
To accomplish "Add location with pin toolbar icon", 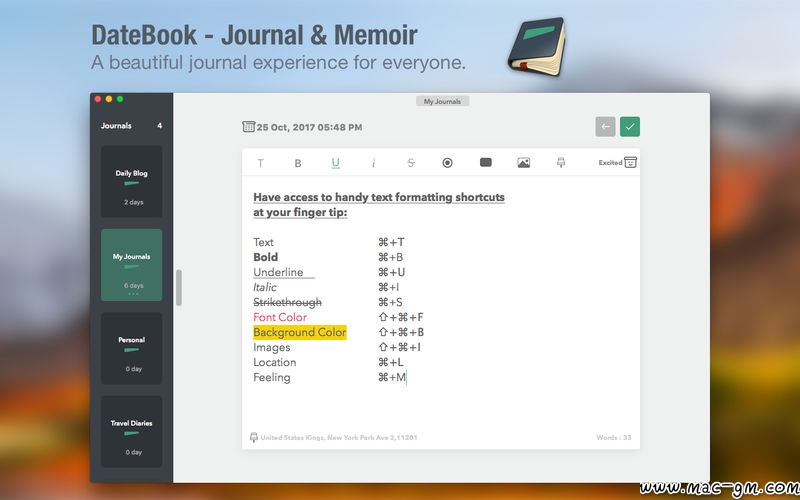I will click(561, 163).
